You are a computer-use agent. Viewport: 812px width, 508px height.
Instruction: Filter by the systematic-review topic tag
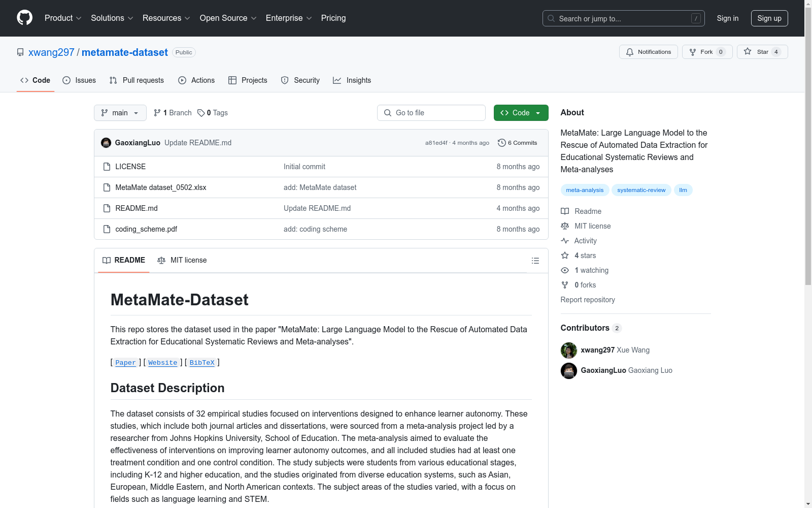click(641, 190)
